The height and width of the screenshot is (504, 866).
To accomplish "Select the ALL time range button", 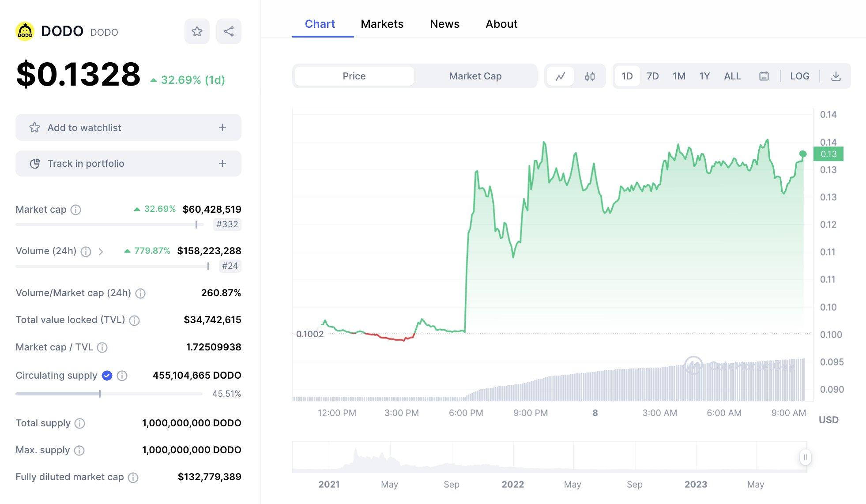I will (x=732, y=76).
